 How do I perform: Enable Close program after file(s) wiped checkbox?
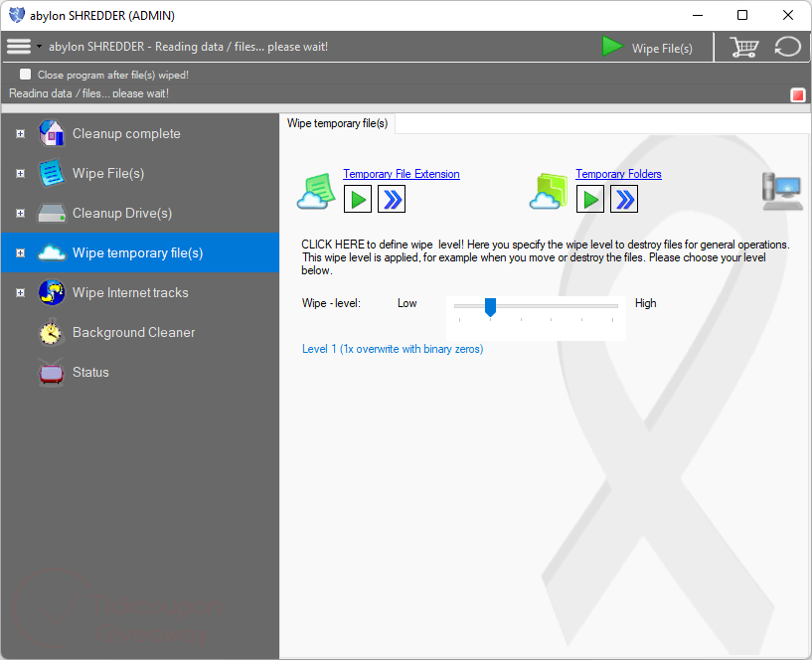click(26, 75)
